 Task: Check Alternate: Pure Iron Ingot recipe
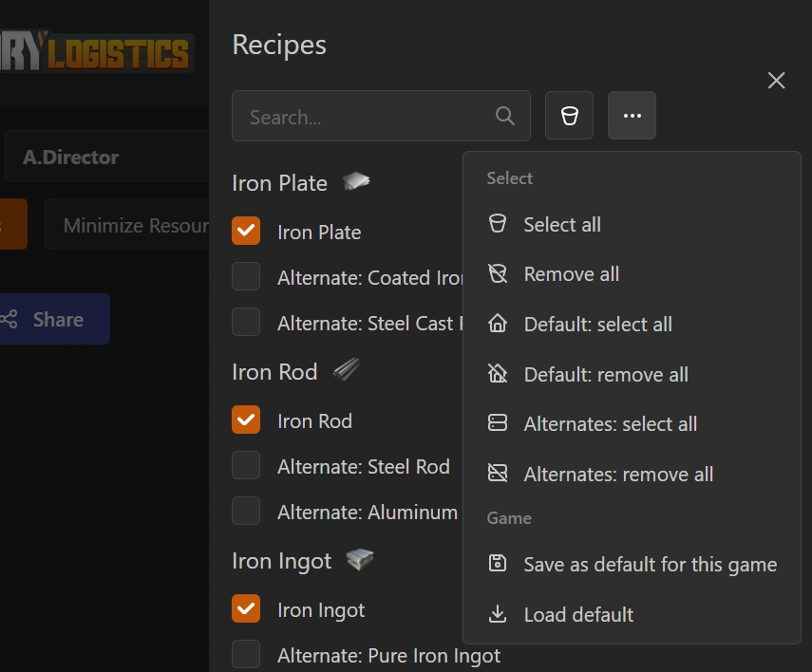pyautogui.click(x=246, y=654)
